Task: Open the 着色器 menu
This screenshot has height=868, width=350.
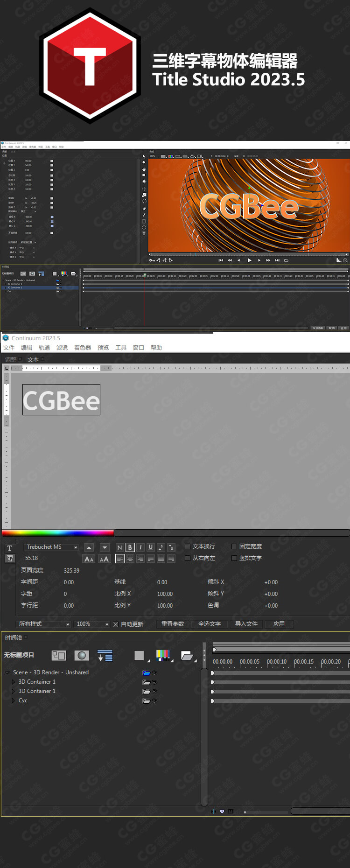Action: pos(83,348)
